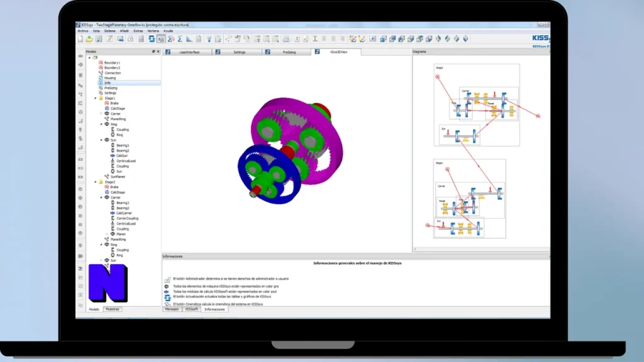Collapse the Sun node under Stage1

[101, 140]
